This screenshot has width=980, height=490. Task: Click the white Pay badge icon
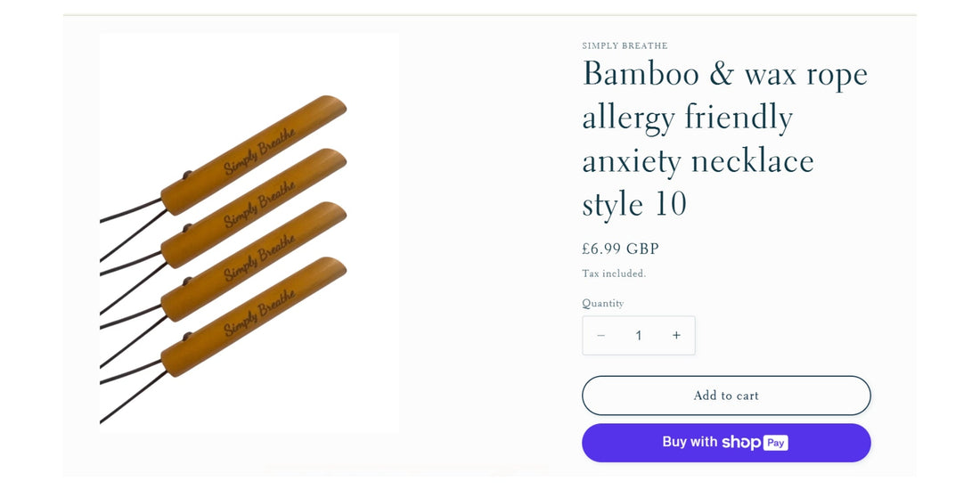pyautogui.click(x=776, y=443)
